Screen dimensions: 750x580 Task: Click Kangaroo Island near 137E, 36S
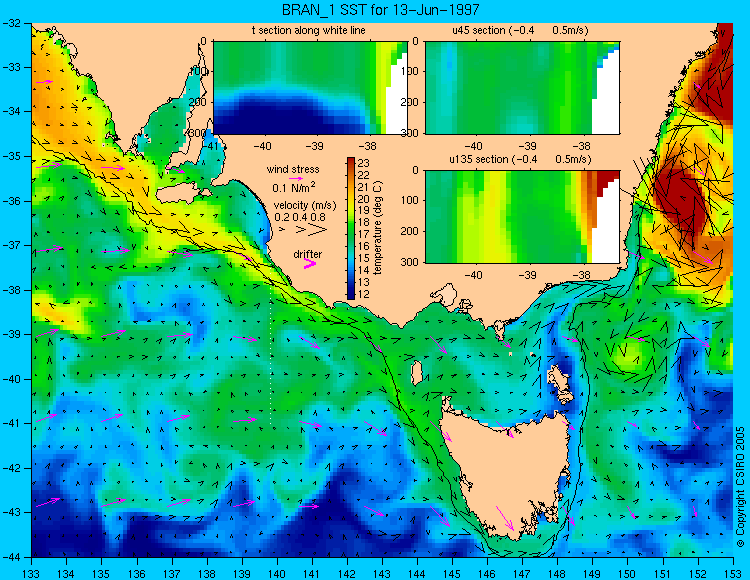point(183,194)
